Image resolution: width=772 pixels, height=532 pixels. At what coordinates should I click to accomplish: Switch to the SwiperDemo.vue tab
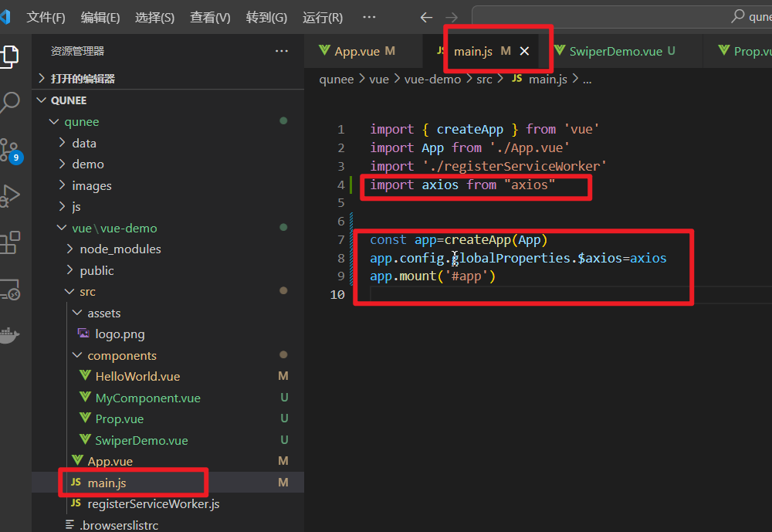point(615,51)
